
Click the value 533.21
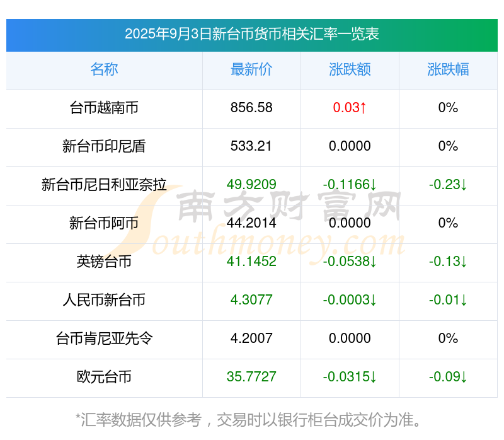pos(251,146)
